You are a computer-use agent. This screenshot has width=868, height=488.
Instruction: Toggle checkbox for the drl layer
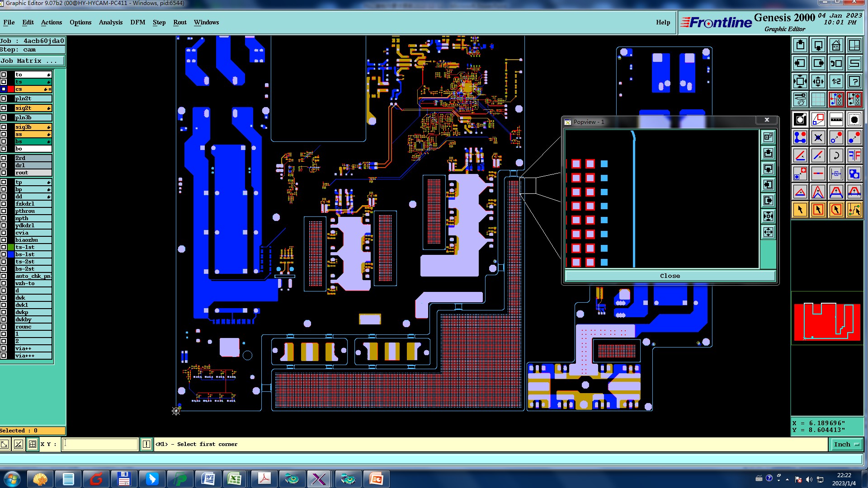click(4, 165)
